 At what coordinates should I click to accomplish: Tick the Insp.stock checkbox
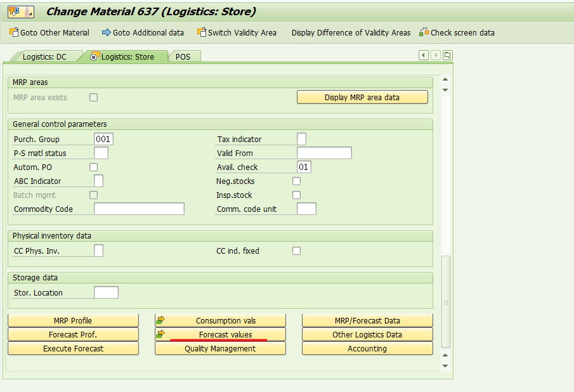tap(296, 195)
